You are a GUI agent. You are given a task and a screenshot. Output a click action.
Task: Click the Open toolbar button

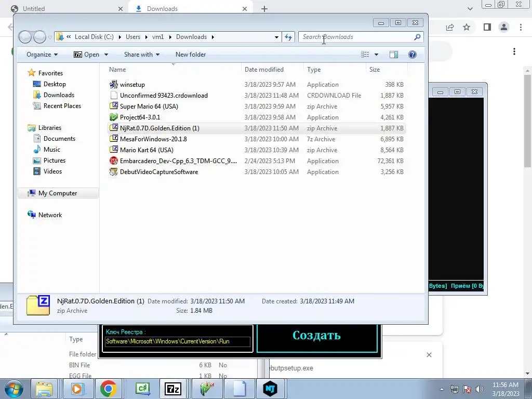point(87,55)
